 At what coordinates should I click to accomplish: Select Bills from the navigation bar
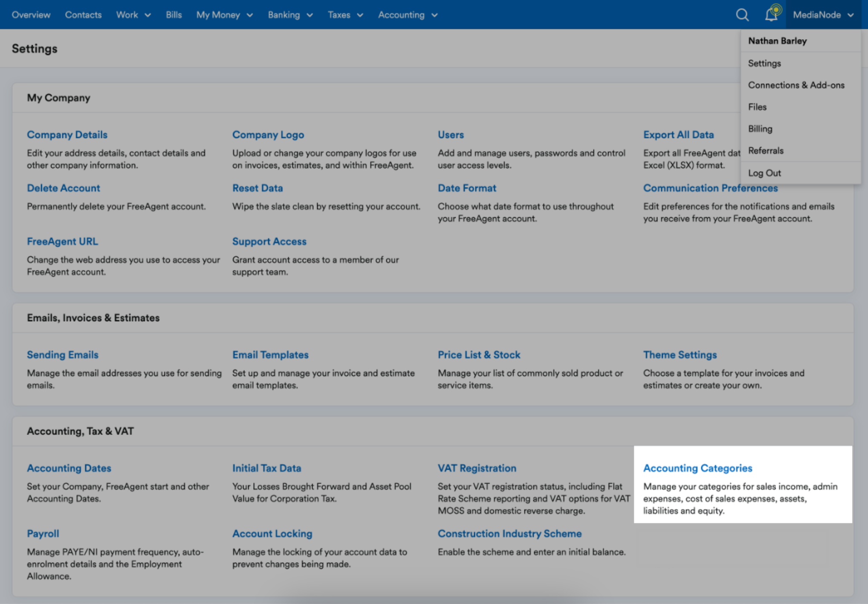[173, 15]
